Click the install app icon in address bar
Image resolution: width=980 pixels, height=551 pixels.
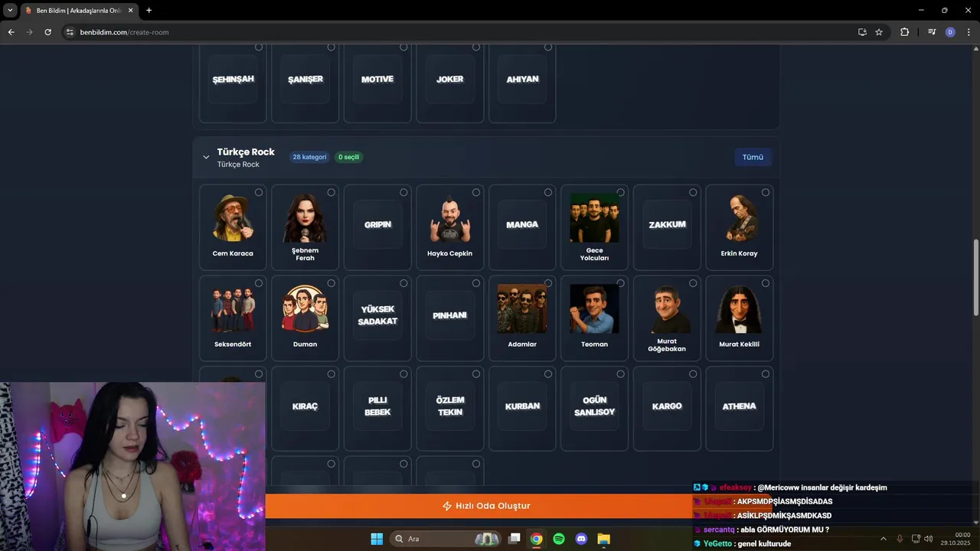[x=862, y=32]
